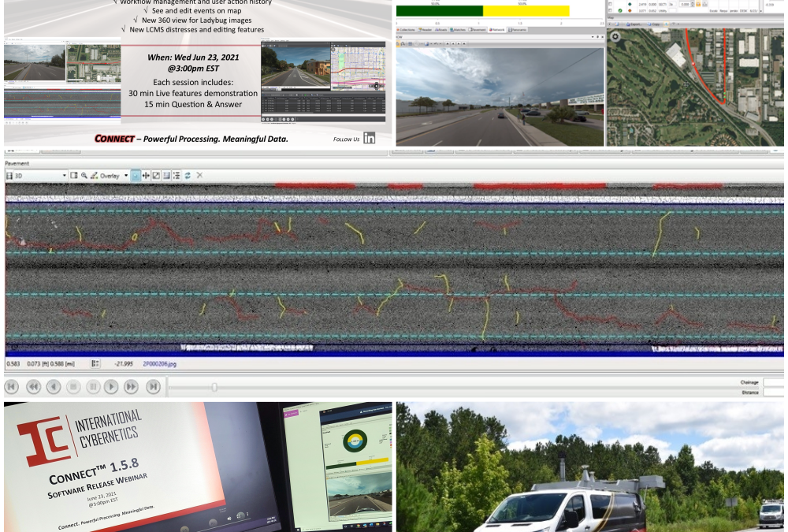Click the fit-to-window icon in the Pavement toolbar
The image size is (788, 532).
pyautogui.click(x=156, y=175)
